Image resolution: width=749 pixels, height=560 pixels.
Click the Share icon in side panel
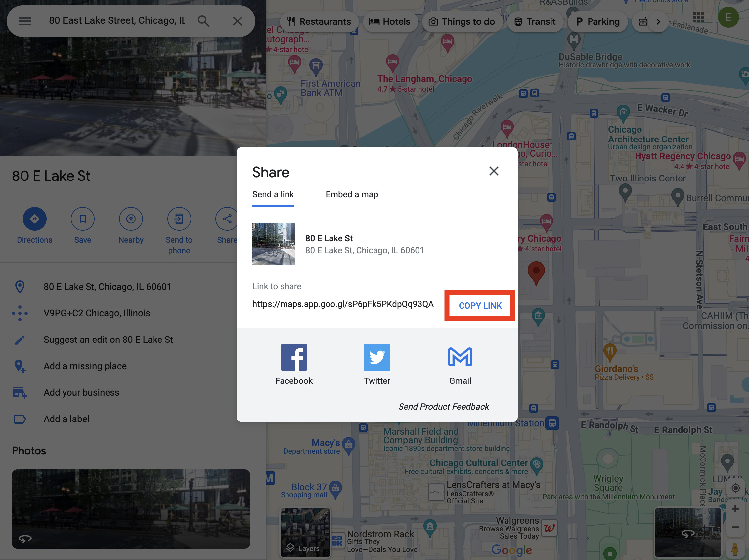(227, 219)
